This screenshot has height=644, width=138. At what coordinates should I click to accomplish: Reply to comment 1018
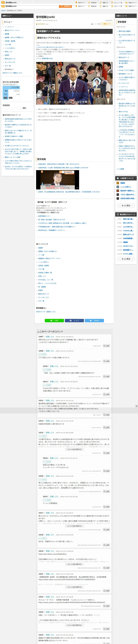coord(106,545)
